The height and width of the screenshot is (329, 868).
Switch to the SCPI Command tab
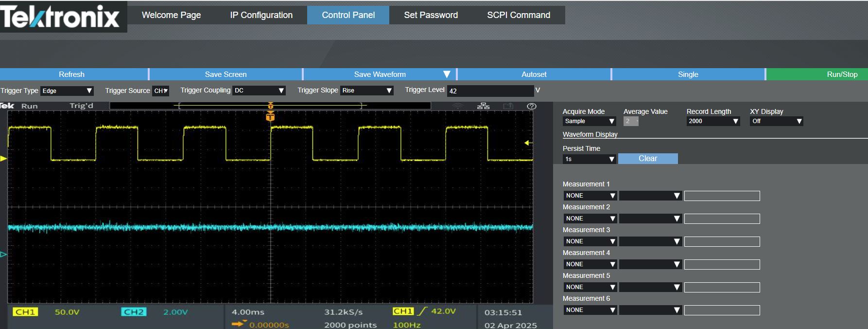tap(518, 15)
